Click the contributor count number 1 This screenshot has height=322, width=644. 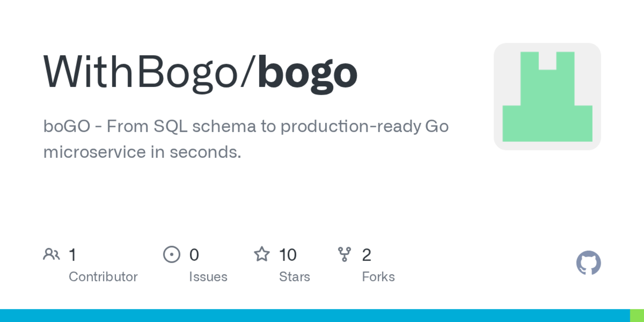pyautogui.click(x=72, y=255)
